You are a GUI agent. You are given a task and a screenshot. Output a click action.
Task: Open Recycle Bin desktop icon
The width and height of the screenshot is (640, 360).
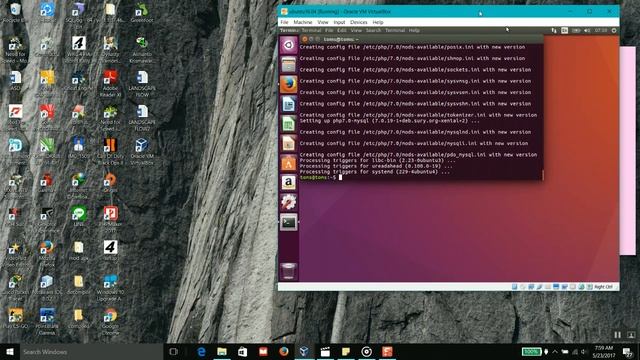[x=15, y=12]
